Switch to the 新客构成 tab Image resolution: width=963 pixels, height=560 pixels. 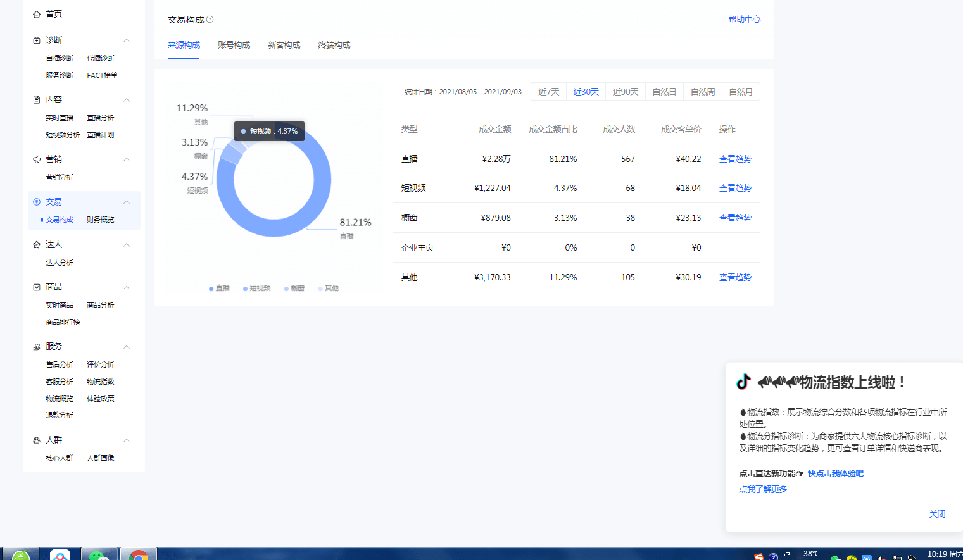click(x=284, y=45)
